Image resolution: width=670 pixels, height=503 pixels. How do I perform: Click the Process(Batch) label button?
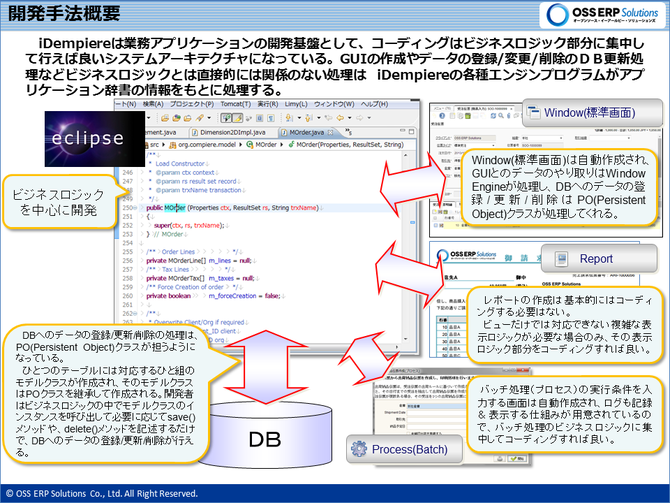404,449
